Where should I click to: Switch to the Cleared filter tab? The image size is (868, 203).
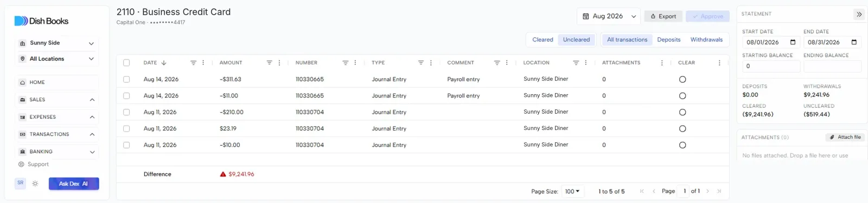[542, 40]
